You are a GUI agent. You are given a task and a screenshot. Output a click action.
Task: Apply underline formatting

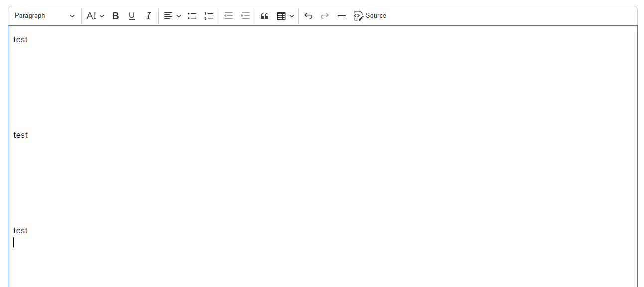(x=131, y=15)
